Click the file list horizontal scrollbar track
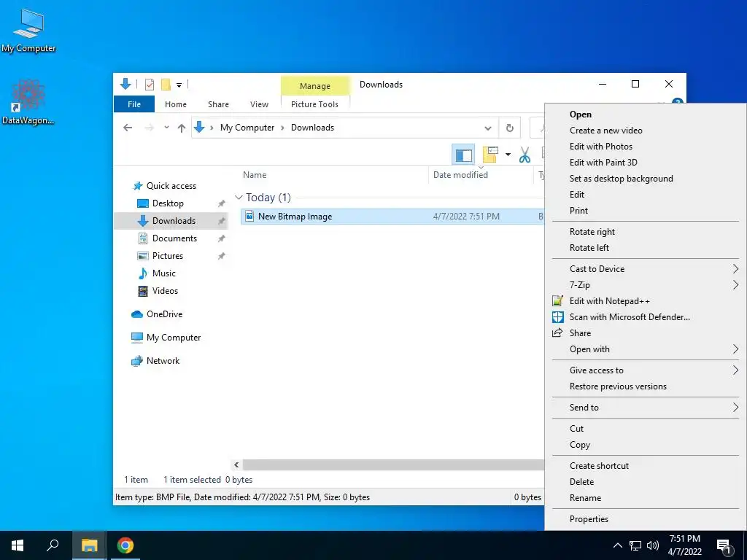This screenshot has height=560, width=747. coord(393,464)
